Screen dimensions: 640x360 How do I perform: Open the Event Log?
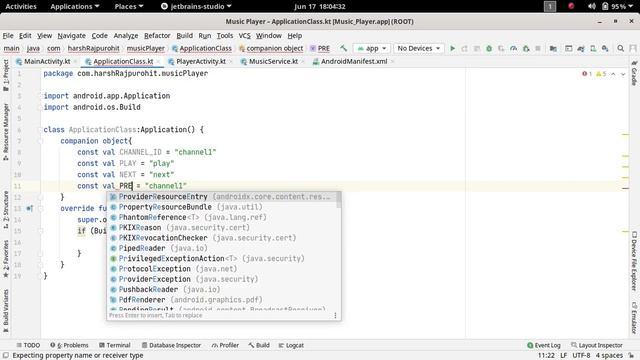[x=544, y=345]
